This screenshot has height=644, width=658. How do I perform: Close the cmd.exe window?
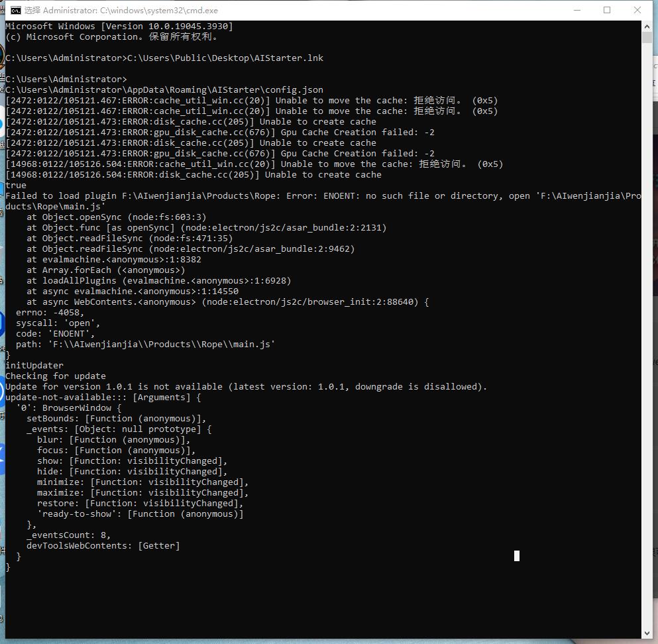tap(637, 11)
